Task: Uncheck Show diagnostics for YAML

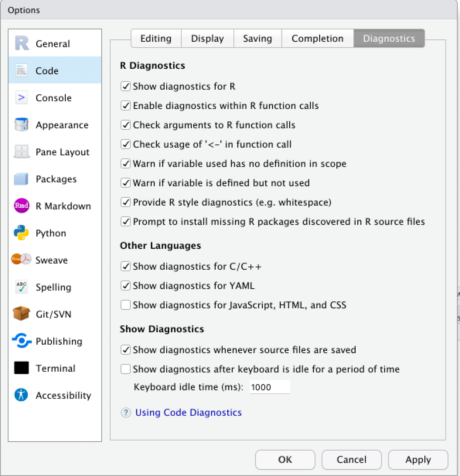Action: click(126, 286)
